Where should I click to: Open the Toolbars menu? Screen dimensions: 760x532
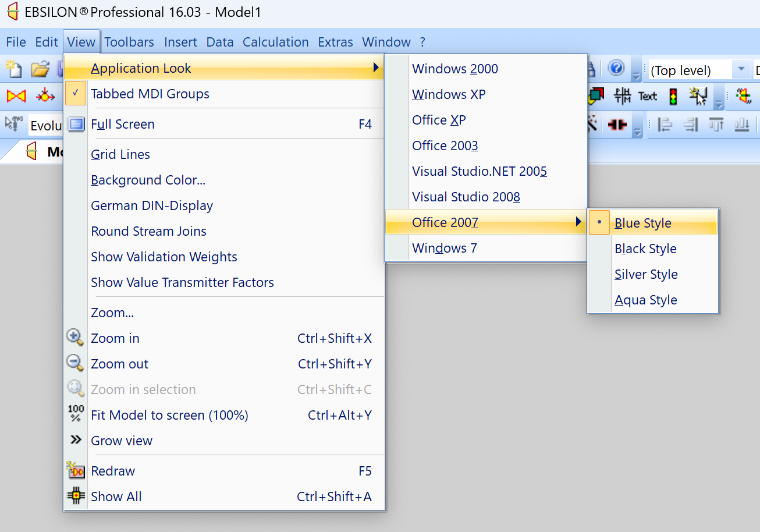129,42
